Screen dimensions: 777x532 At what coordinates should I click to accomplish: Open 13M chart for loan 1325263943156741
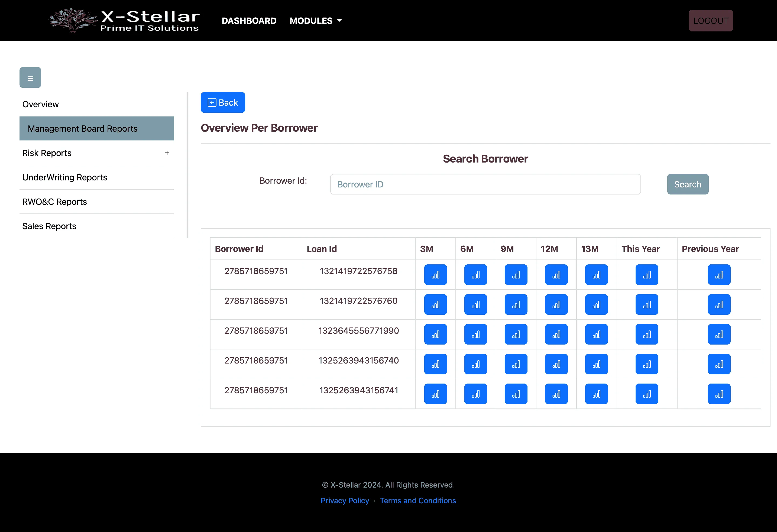coord(596,394)
